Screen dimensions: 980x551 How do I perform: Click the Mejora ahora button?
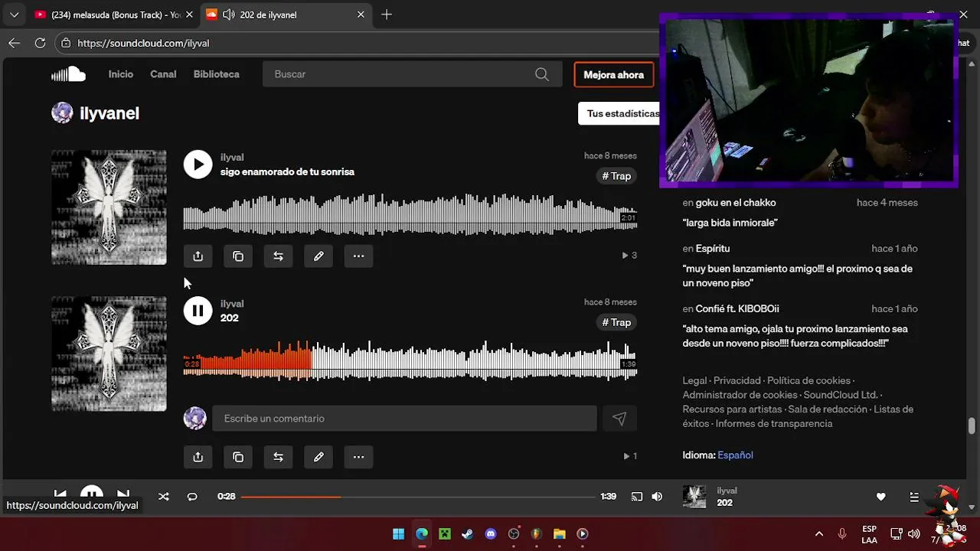[614, 74]
